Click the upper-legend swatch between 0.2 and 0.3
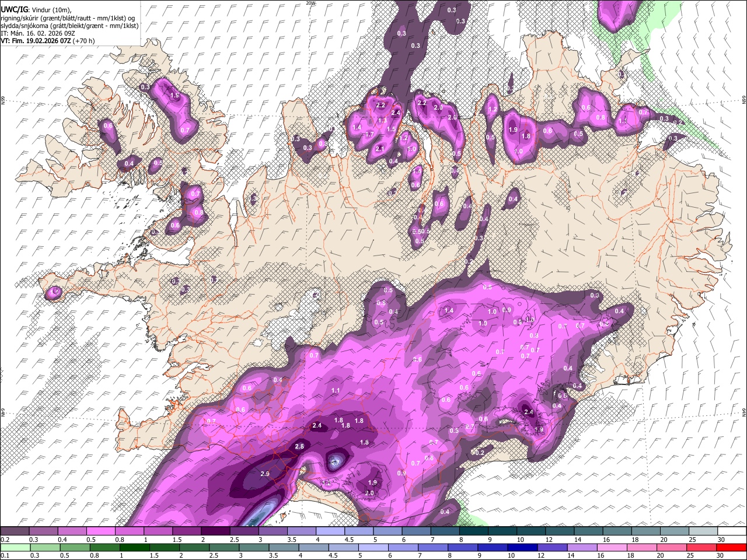The height and width of the screenshot is (560, 747). [x=15, y=531]
